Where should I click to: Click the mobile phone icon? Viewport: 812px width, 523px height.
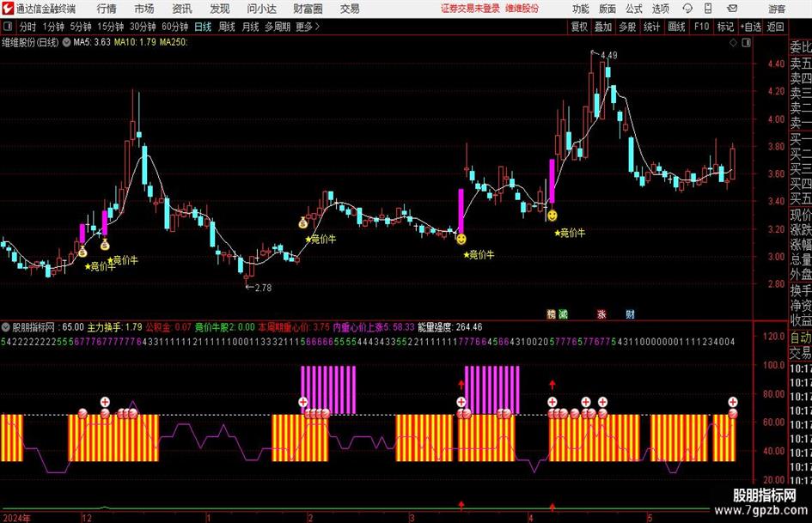click(x=708, y=9)
